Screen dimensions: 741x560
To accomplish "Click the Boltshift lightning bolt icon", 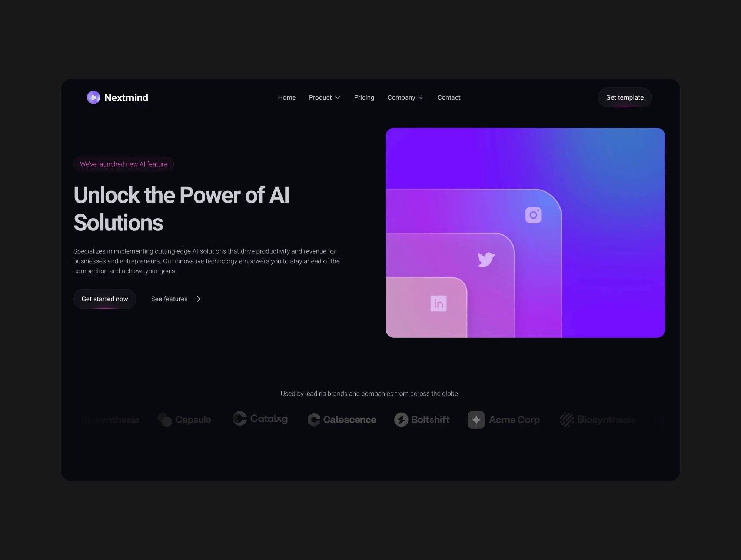I will [x=401, y=419].
